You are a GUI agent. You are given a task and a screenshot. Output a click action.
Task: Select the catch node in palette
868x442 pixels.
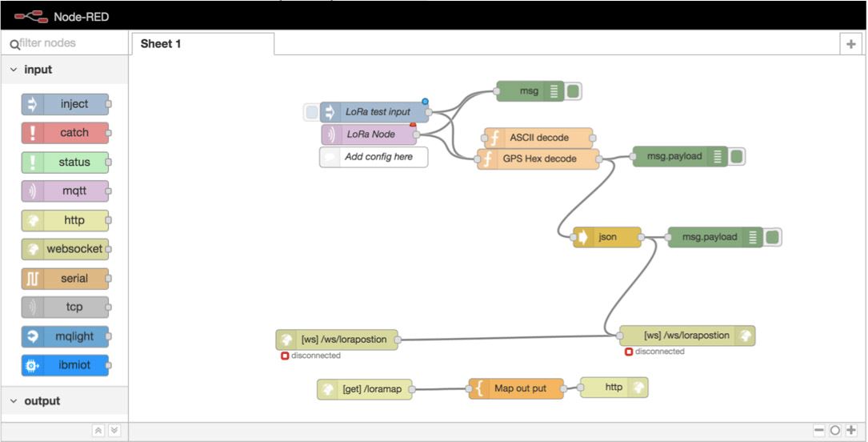pyautogui.click(x=65, y=133)
